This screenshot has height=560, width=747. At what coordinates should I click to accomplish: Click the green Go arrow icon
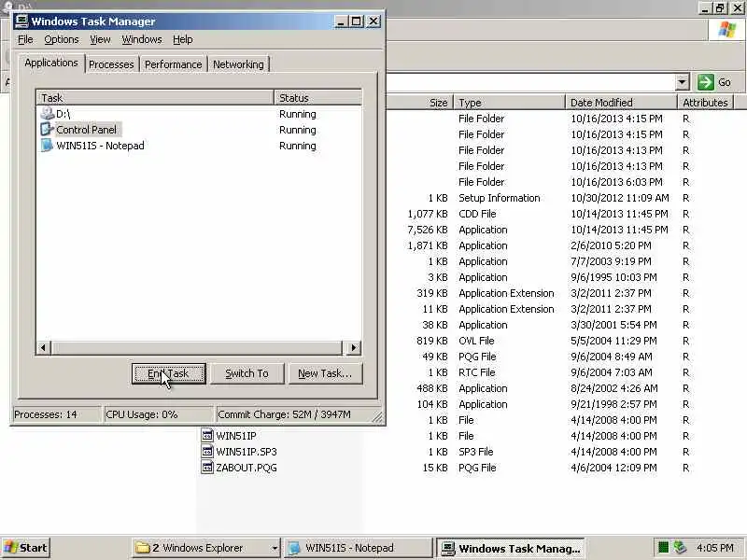coord(706,82)
